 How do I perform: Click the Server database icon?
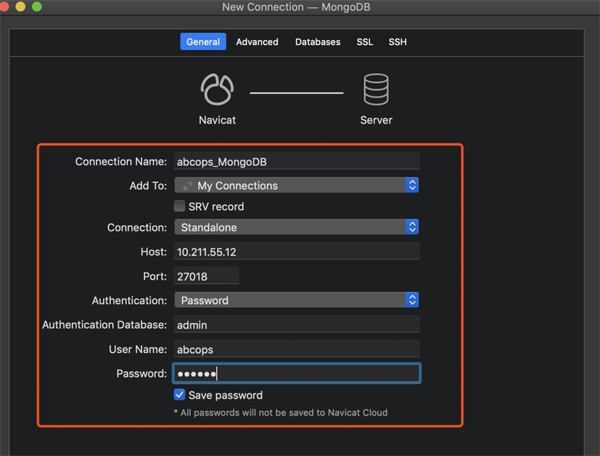[x=376, y=89]
